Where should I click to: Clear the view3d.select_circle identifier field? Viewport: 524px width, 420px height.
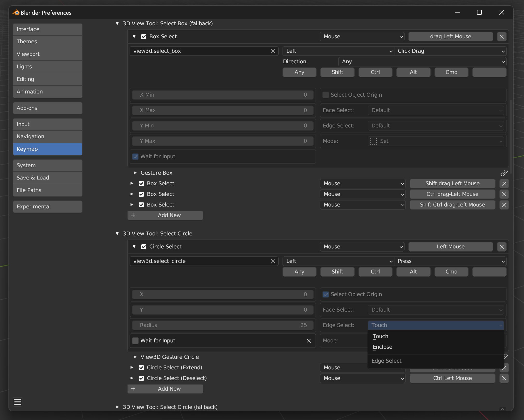click(273, 261)
